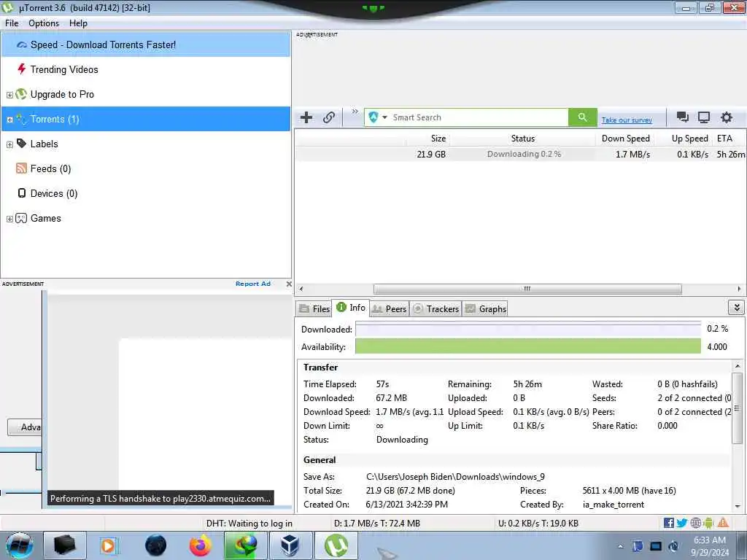Open the media player icon in taskbar
This screenshot has height=560, width=747.
click(108, 545)
